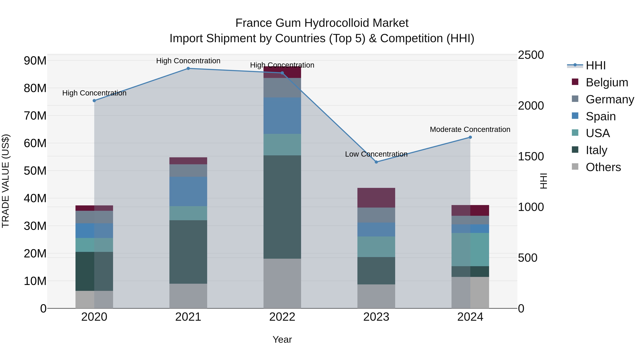The height and width of the screenshot is (362, 644).
Task: Click the 1000 HHI axis tick label
Action: [x=531, y=207]
